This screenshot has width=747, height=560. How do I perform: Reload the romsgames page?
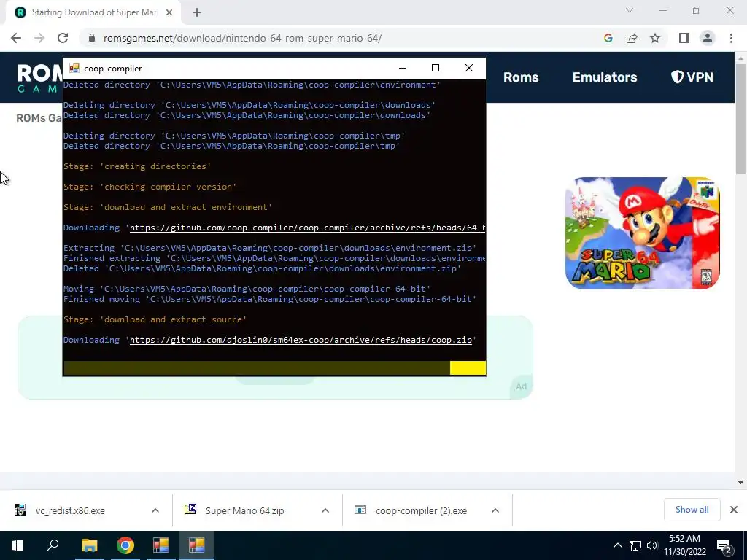pos(63,38)
